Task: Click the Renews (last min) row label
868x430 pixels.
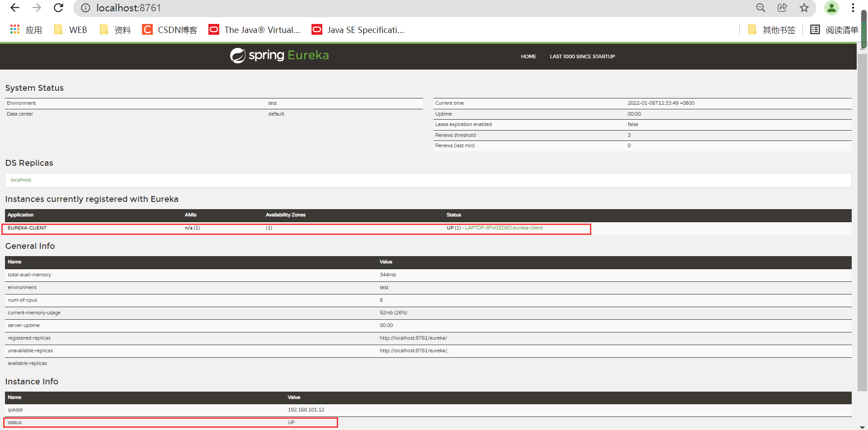Action: point(455,145)
